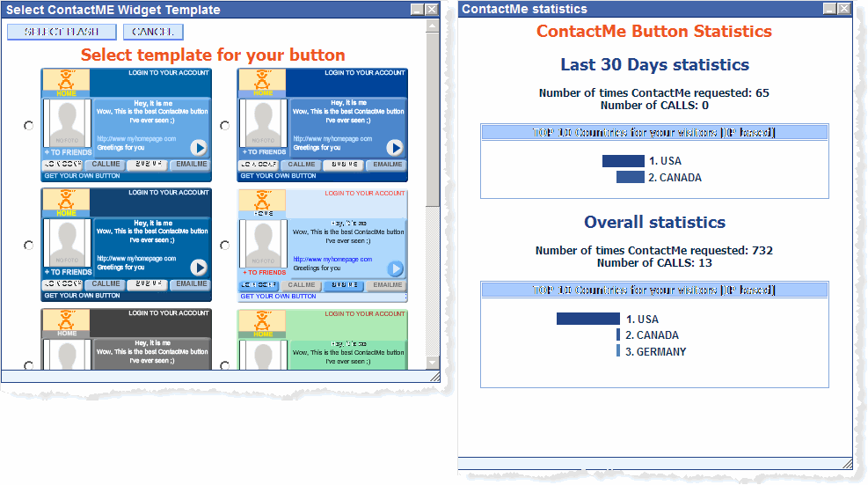The width and height of the screenshot is (868, 485).
Task: Click GET YOUR OWN BUTTON in top-left template
Action: coord(82,176)
